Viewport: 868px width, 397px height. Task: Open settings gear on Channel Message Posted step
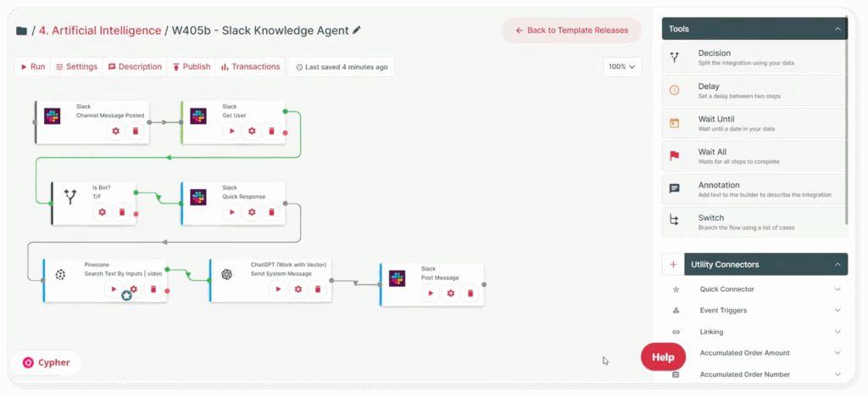(115, 131)
